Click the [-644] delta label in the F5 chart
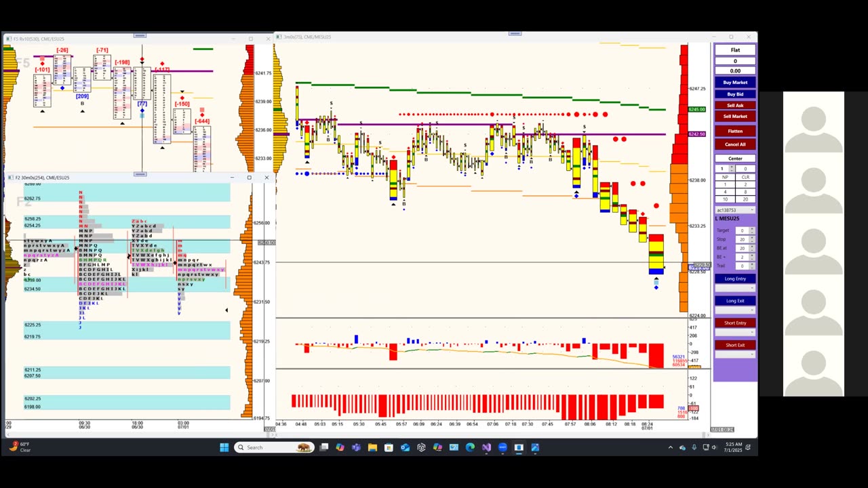The width and height of the screenshot is (868, 488). point(202,121)
